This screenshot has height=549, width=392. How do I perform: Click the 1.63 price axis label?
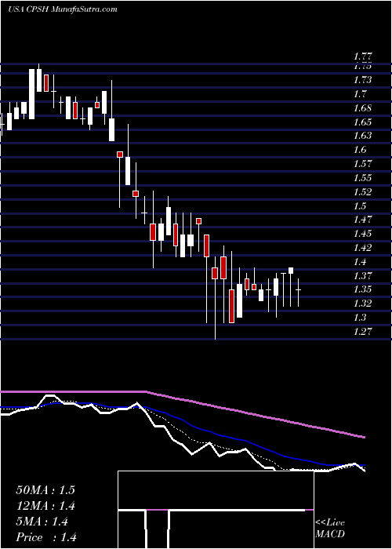coord(362,136)
